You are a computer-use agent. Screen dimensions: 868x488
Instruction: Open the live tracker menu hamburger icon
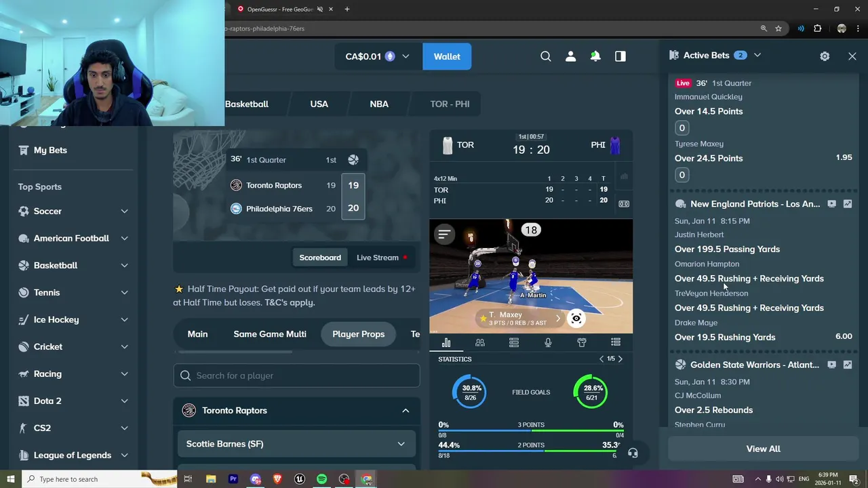(444, 235)
